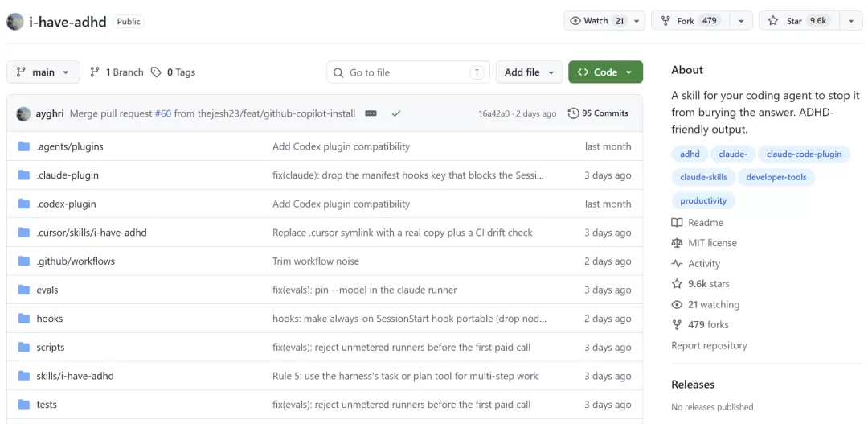The image size is (868, 424).
Task: Open the .codex-plugin folder name
Action: (67, 204)
